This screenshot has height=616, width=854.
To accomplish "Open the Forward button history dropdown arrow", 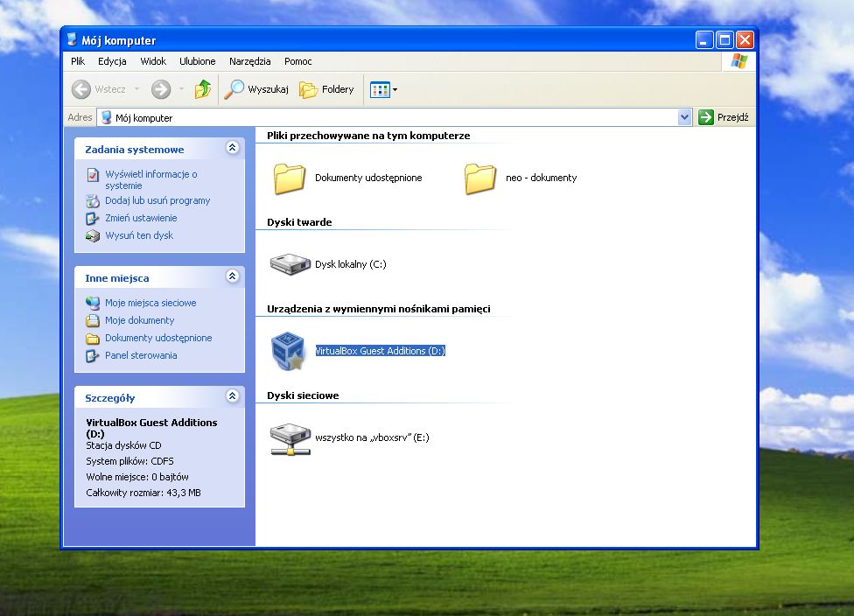I will point(181,89).
